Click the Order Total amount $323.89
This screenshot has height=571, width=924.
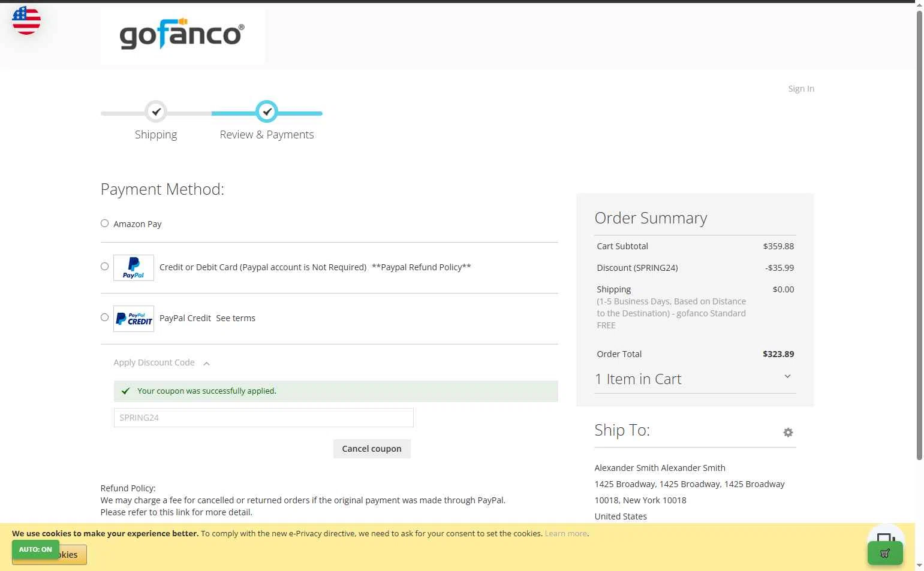[778, 354]
